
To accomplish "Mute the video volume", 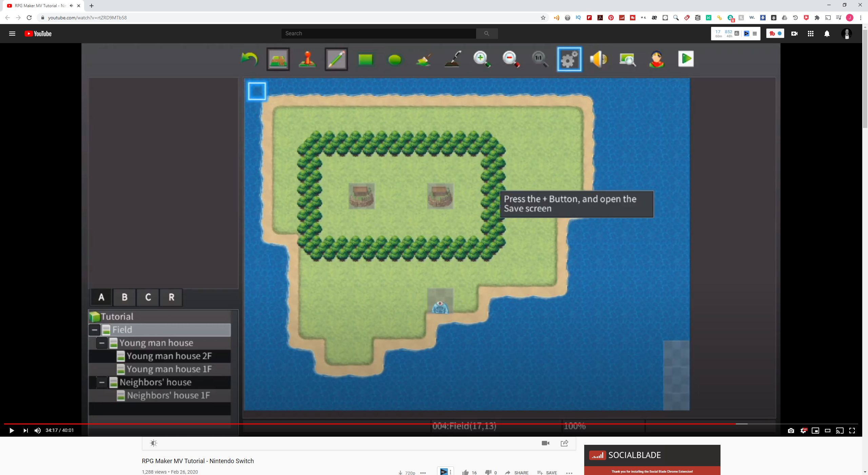I will point(38,431).
